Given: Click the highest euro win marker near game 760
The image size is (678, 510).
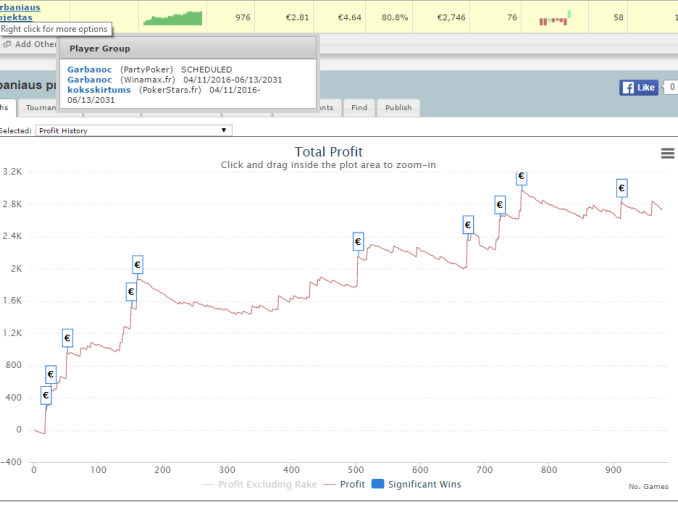Looking at the screenshot, I should coord(521,177).
